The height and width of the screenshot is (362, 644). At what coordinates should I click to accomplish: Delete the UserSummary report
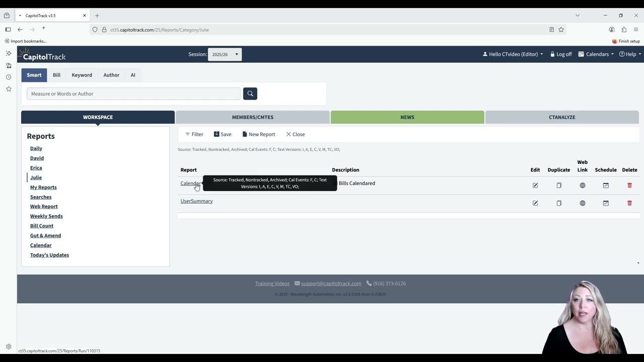click(629, 203)
